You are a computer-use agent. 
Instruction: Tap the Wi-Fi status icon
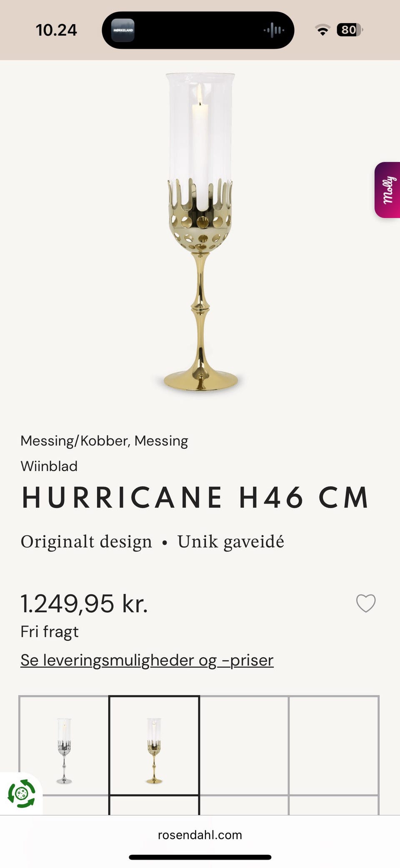[322, 30]
